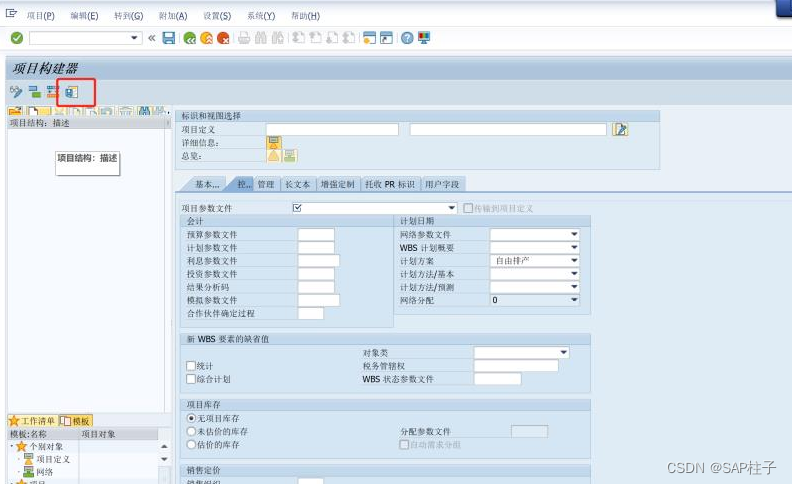Click the green Back button

tap(190, 38)
